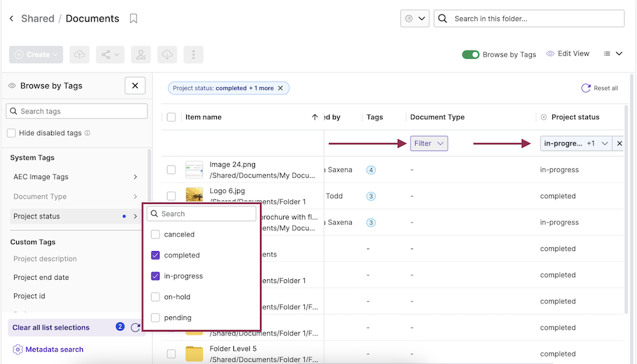Go back with the breadcrumb arrow
The width and height of the screenshot is (637, 364).
coord(11,18)
